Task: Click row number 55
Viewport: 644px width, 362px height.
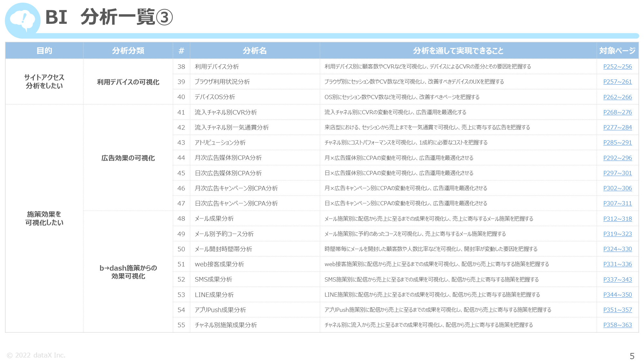Action: point(181,325)
